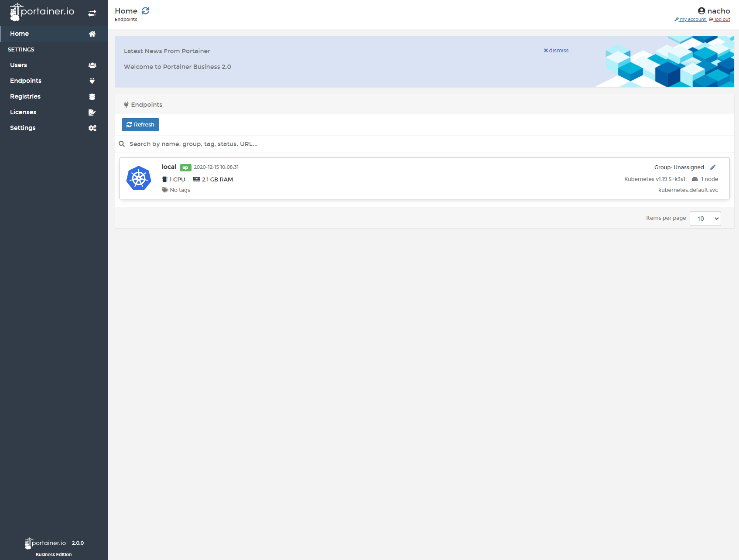Click the Users group icon in the sidebar

click(92, 65)
